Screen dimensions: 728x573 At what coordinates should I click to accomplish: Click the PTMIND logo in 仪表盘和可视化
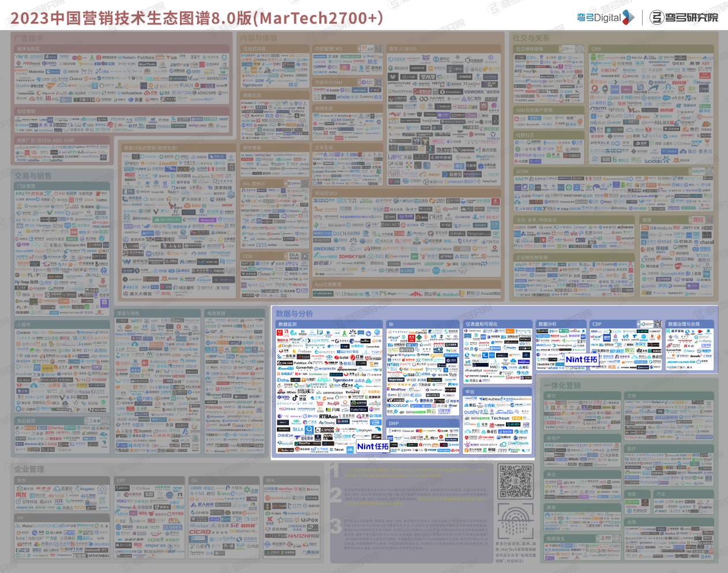[524, 336]
